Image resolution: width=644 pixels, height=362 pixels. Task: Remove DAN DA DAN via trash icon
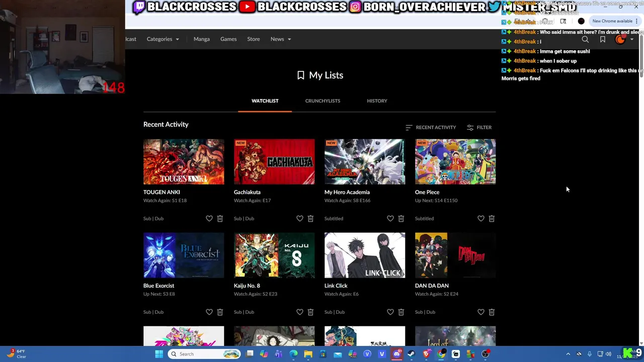492,312
